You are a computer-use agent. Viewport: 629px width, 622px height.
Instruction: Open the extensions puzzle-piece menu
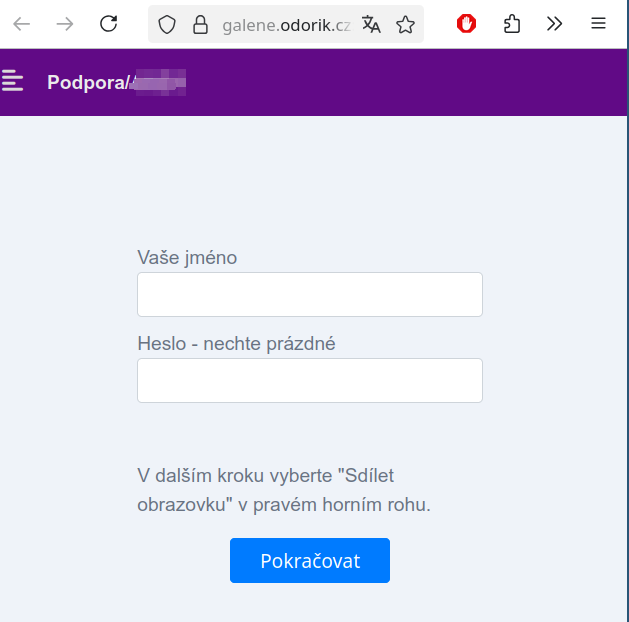[512, 24]
